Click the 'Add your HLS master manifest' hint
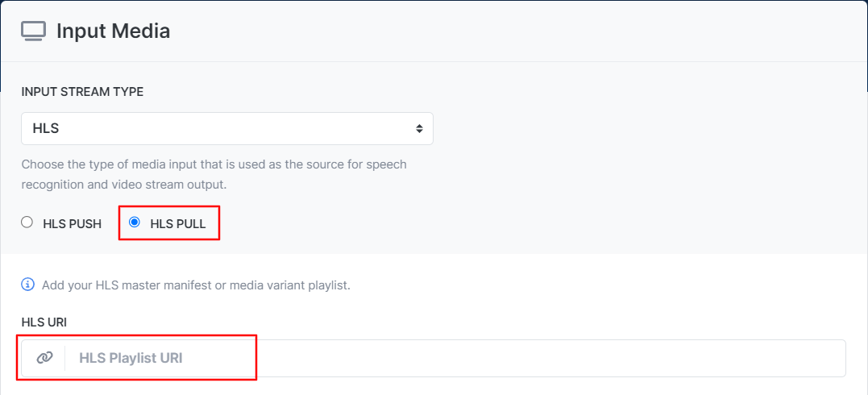868x395 pixels. tap(196, 286)
